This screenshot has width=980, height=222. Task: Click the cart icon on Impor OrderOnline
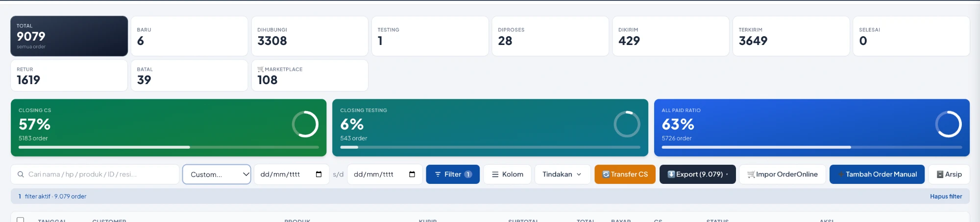tap(751, 175)
